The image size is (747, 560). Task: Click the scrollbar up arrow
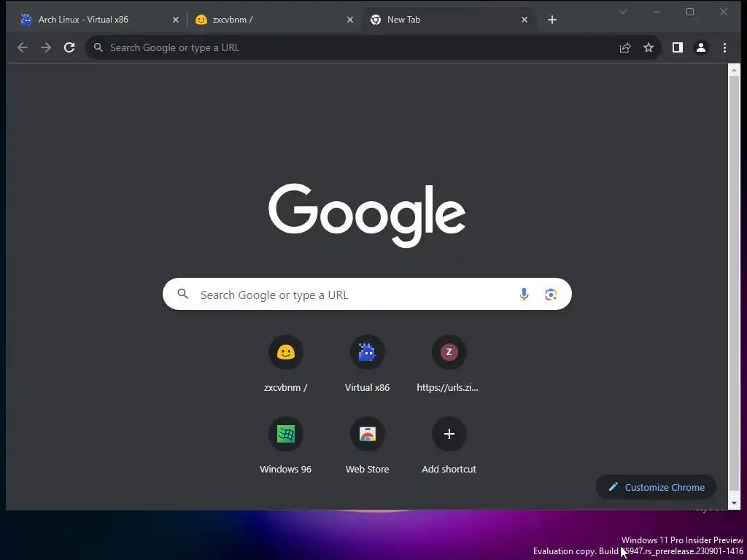click(x=734, y=71)
